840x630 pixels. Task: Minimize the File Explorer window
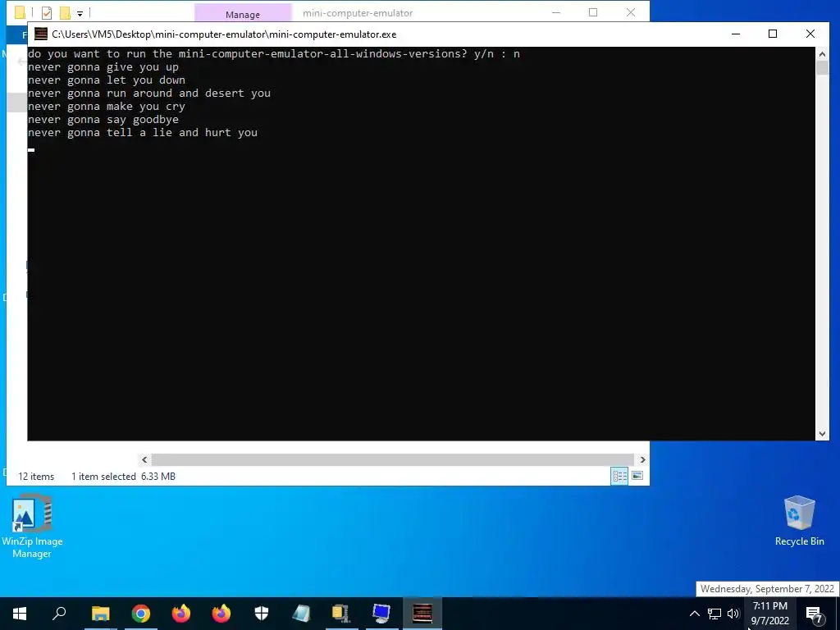tap(556, 12)
